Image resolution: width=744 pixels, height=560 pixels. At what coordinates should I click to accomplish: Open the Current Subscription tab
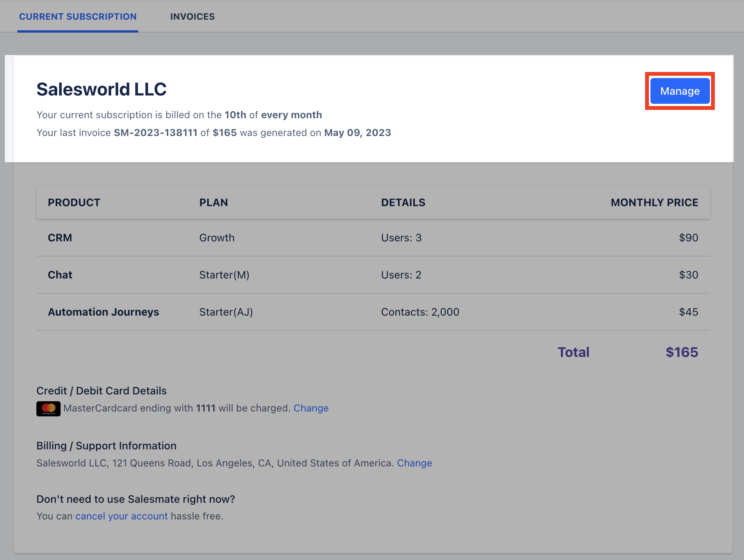tap(78, 17)
